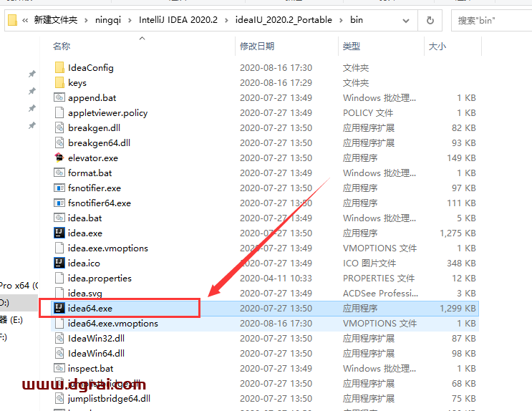Screen dimensions: 532x411
Task: Open the chevron after IntelliJ IDEA 2020.2 breadcrumb
Action: tap(226, 20)
